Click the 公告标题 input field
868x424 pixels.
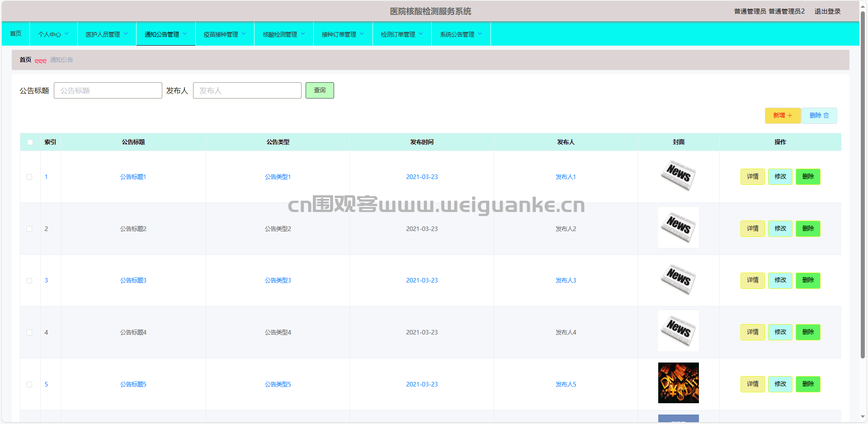108,90
